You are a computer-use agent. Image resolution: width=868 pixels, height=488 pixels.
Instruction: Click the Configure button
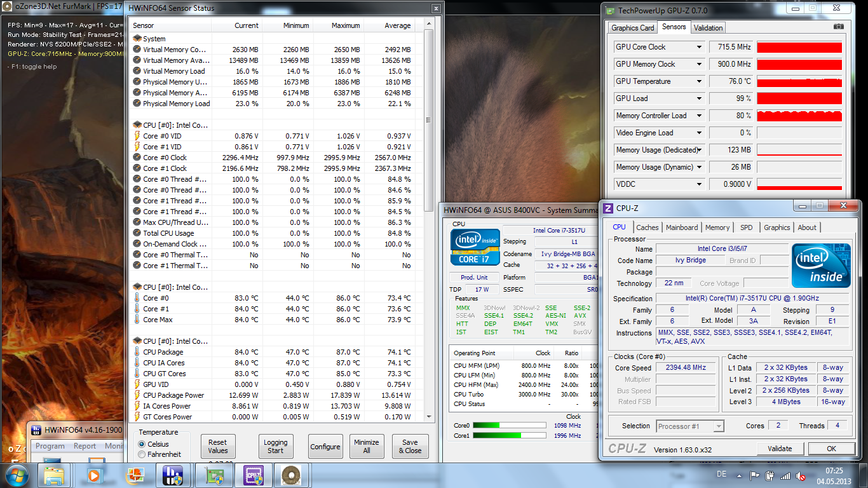pos(325,446)
